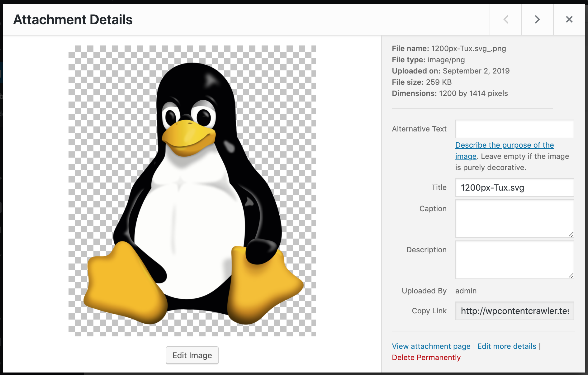Click the Tux penguin image preview
This screenshot has width=588, height=375.
coord(192,191)
